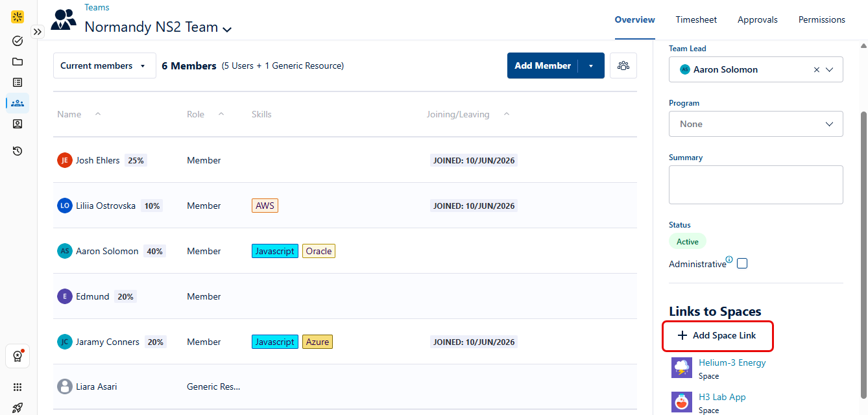
Task: Click the Helium-3 Energy space icon
Action: click(682, 368)
